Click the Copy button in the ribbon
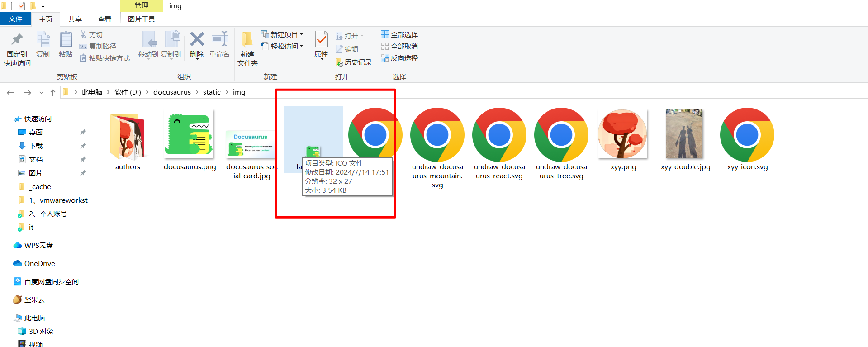This screenshot has width=868, height=347. (43, 44)
